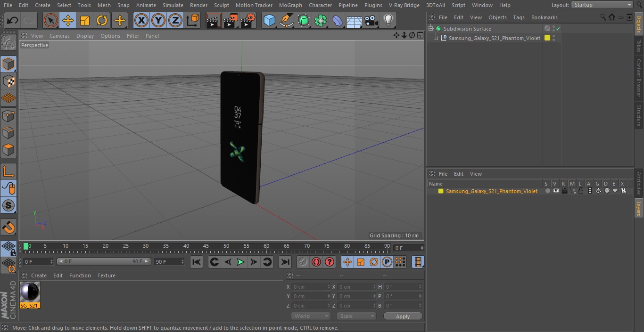Open the viewport Filter menu
Image resolution: width=644 pixels, height=332 pixels.
133,36
